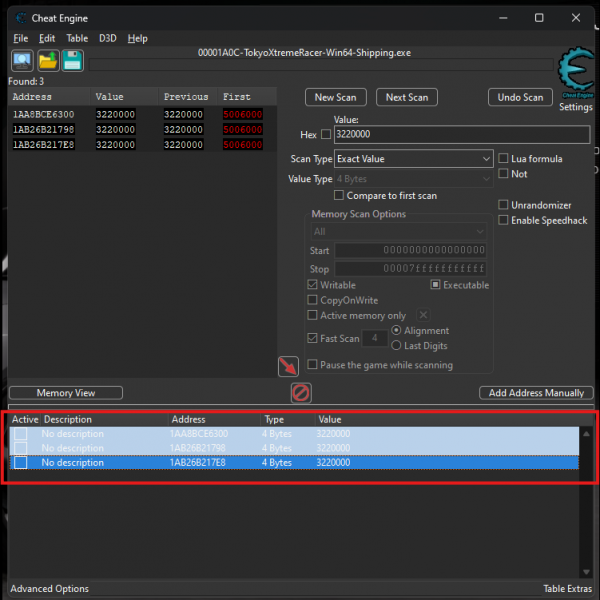
Task: Click the open cheat table folder icon
Action: (48, 60)
